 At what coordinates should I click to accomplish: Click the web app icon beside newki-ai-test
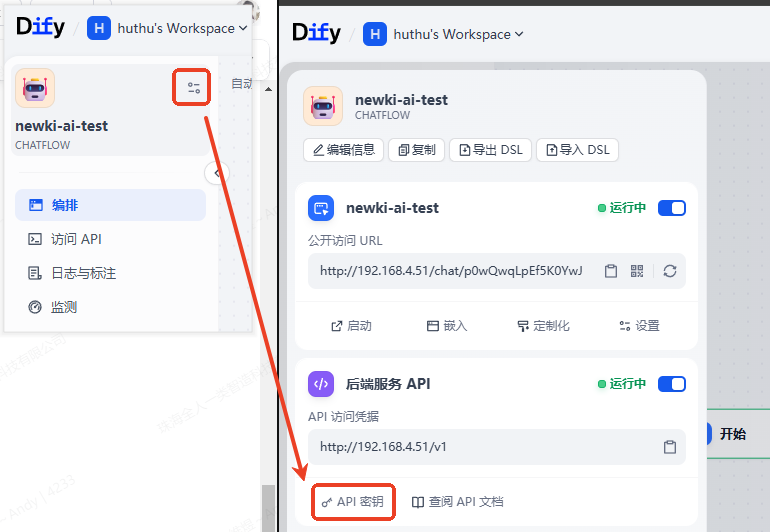tap(321, 208)
